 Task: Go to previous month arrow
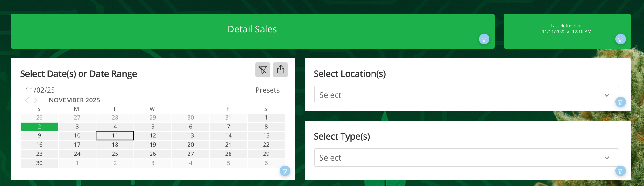coord(27,100)
